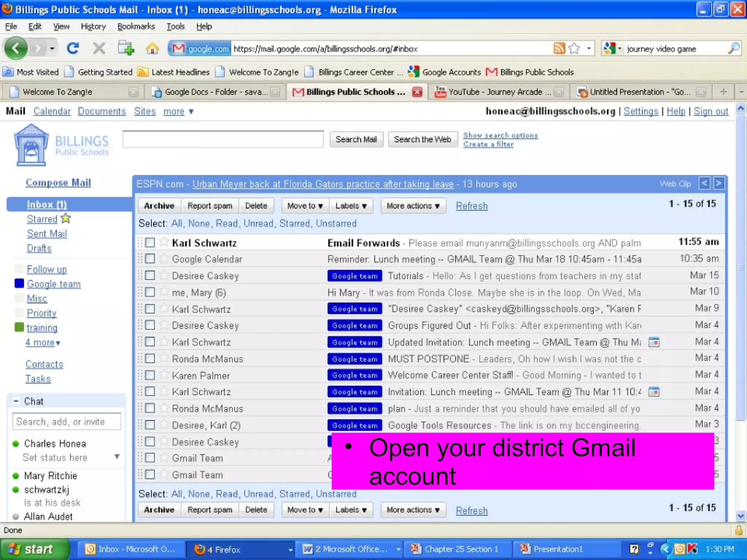This screenshot has height=560, width=747.
Task: Click the page vertical scrollbar thumb
Action: point(740,268)
